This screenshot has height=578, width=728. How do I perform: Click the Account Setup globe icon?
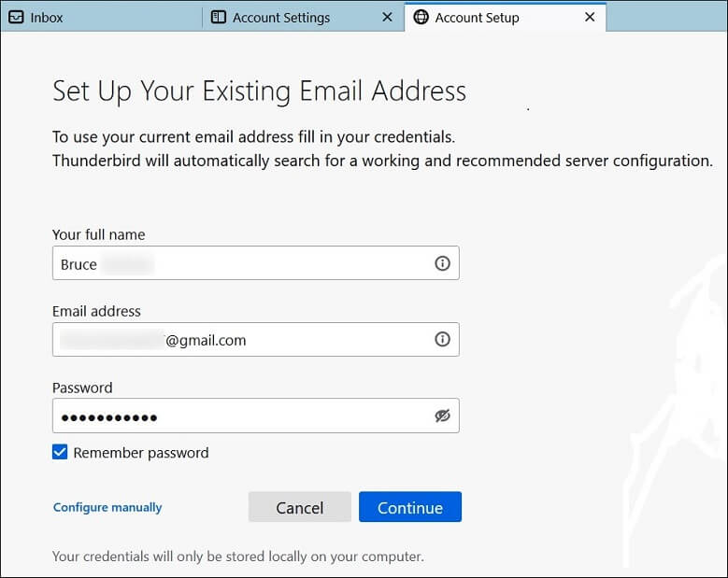tap(421, 17)
